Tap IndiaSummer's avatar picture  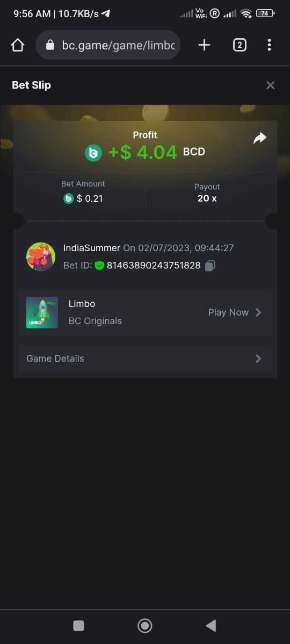click(x=41, y=257)
